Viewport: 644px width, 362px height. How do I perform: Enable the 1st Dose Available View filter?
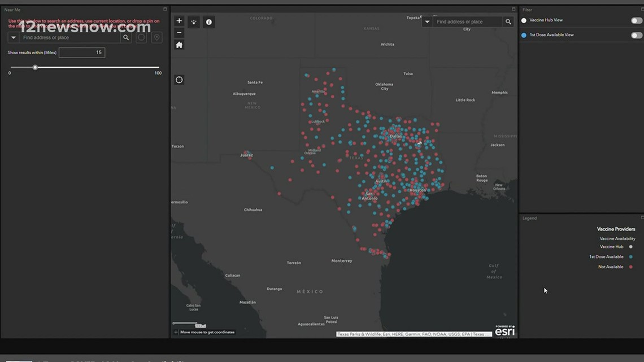point(636,36)
